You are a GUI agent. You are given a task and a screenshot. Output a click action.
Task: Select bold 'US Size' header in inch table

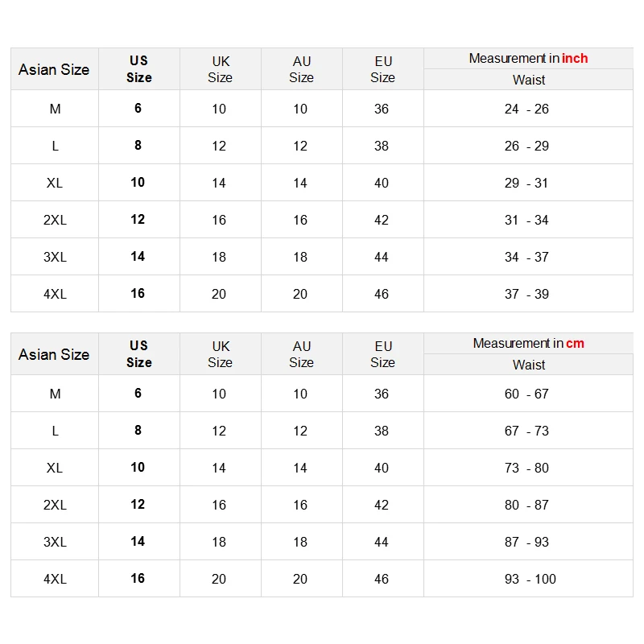pyautogui.click(x=138, y=69)
